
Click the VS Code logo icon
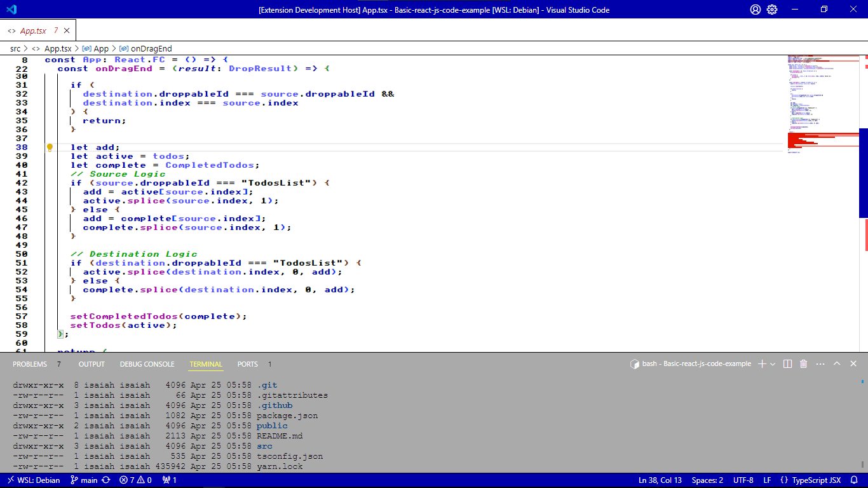click(11, 10)
